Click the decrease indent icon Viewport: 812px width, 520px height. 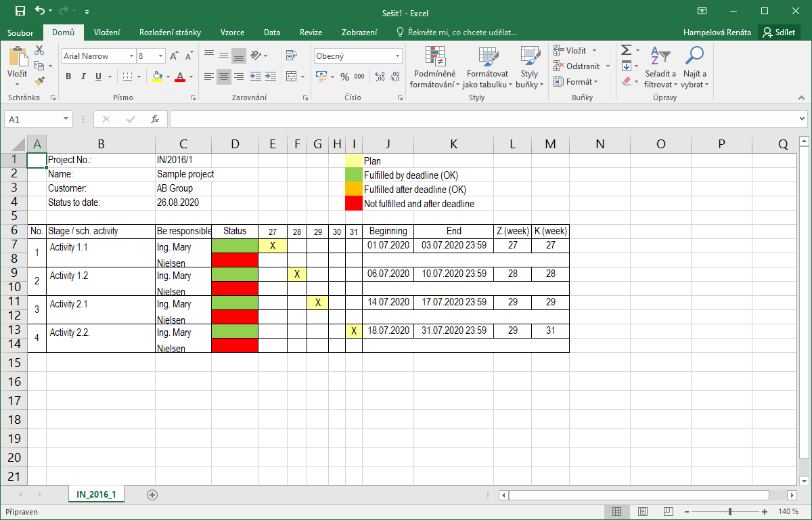255,77
